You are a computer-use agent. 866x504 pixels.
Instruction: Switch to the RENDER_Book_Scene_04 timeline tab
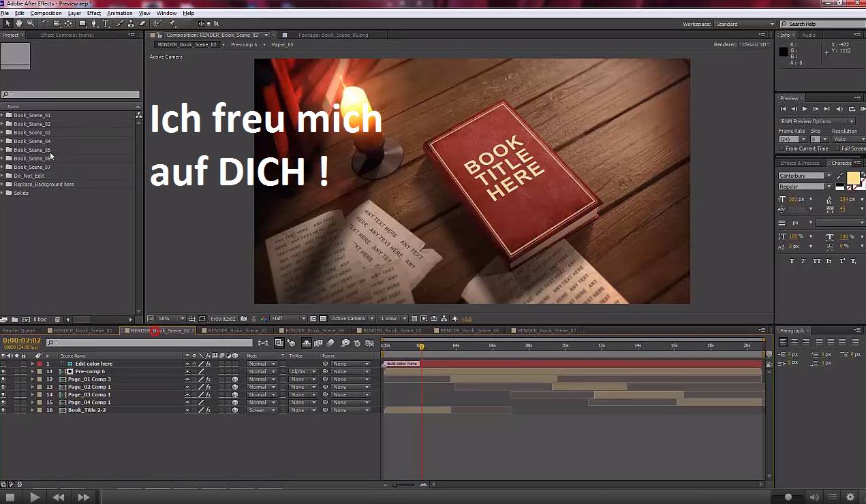314,331
